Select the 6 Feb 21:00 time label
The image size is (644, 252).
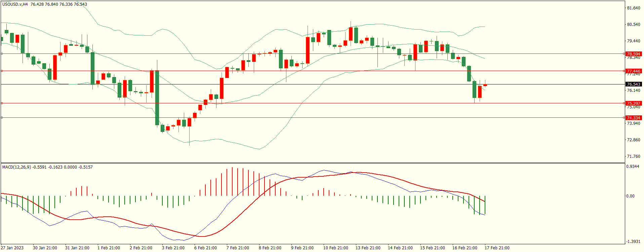point(205,248)
